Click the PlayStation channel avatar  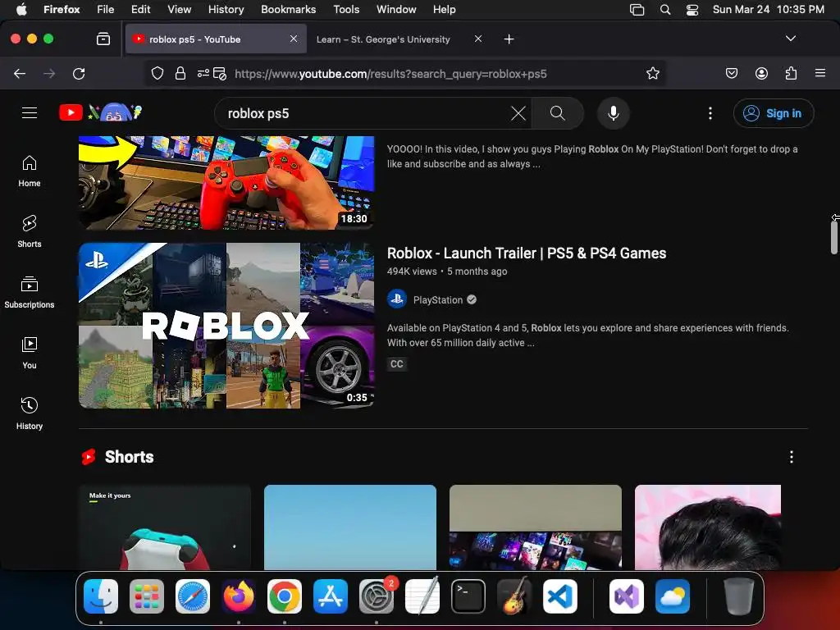tap(397, 299)
